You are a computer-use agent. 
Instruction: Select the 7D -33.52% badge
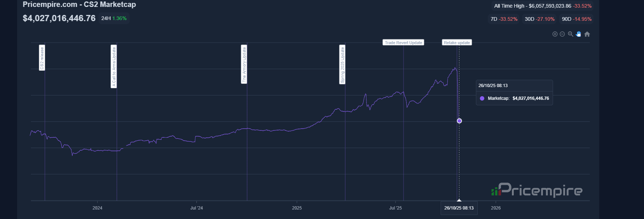click(x=504, y=19)
